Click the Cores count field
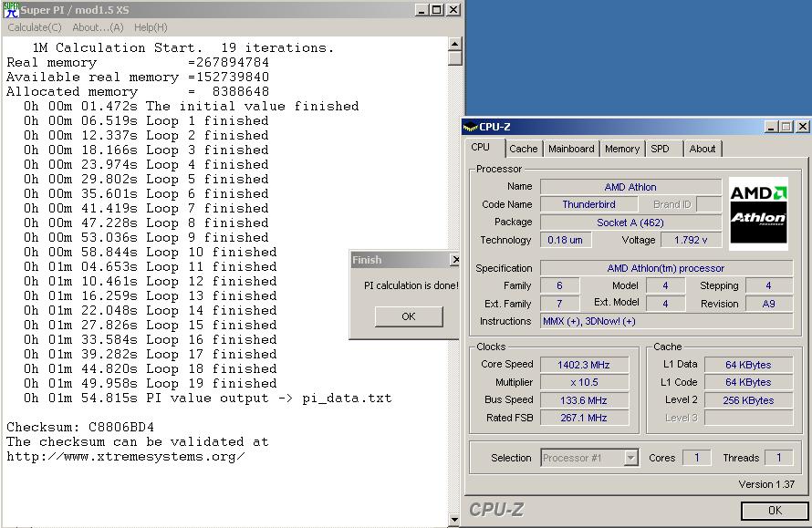Screen dimensions: 812x528 pyautogui.click(x=696, y=458)
